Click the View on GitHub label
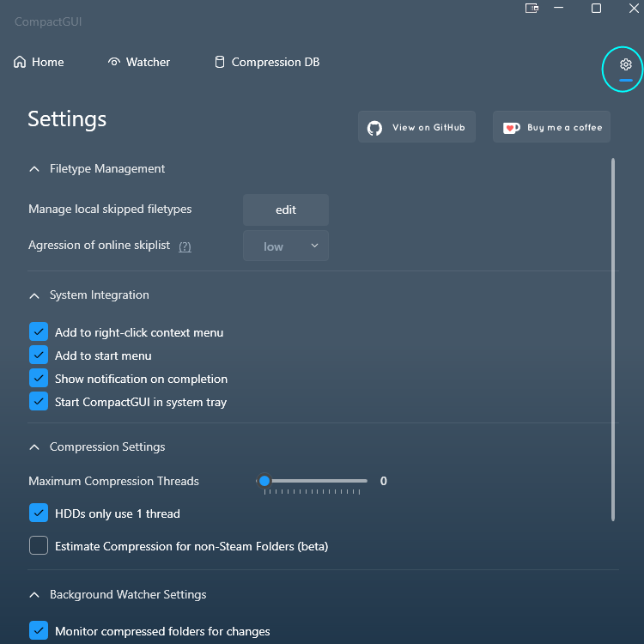 point(428,127)
